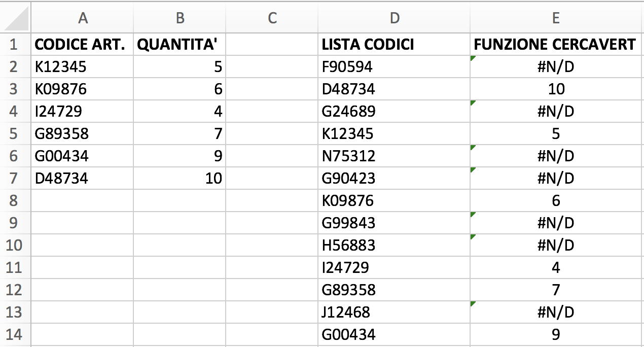This screenshot has height=347, width=644.
Task: Click #N/D result next to N75312
Action: [x=557, y=156]
